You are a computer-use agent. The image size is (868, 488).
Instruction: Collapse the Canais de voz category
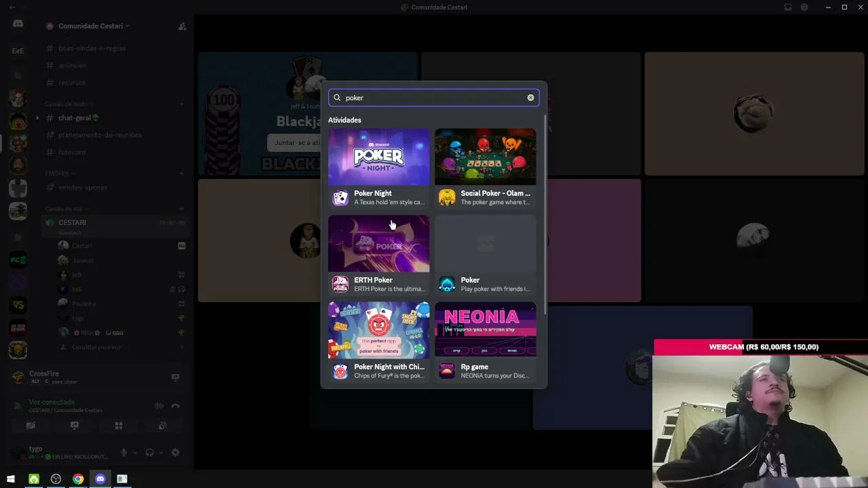[66, 209]
